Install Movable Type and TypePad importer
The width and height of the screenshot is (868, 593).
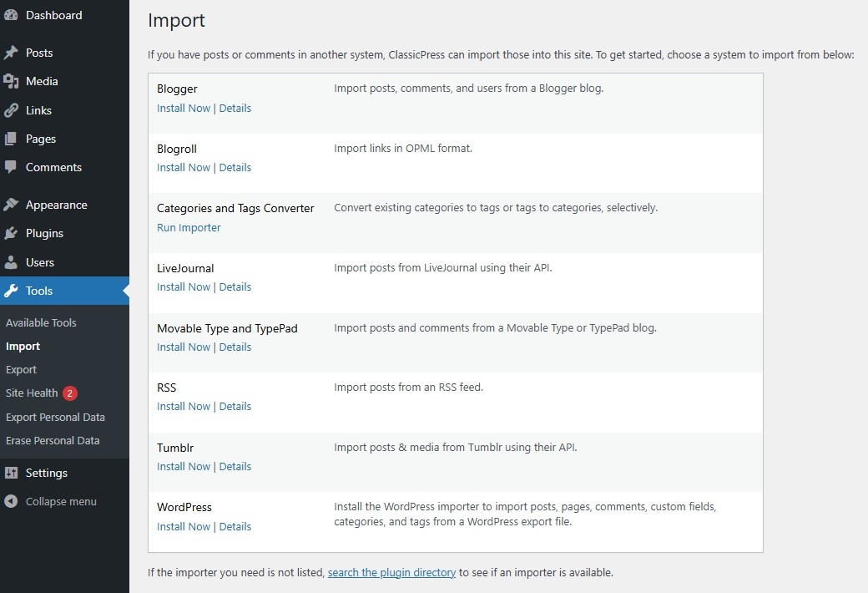click(x=184, y=347)
